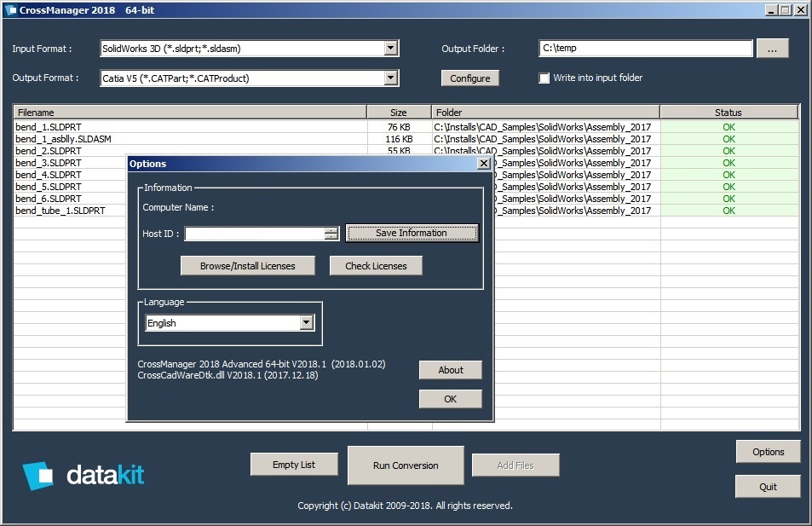Close the CrossManager main window
812x526 pixels.
click(800, 10)
